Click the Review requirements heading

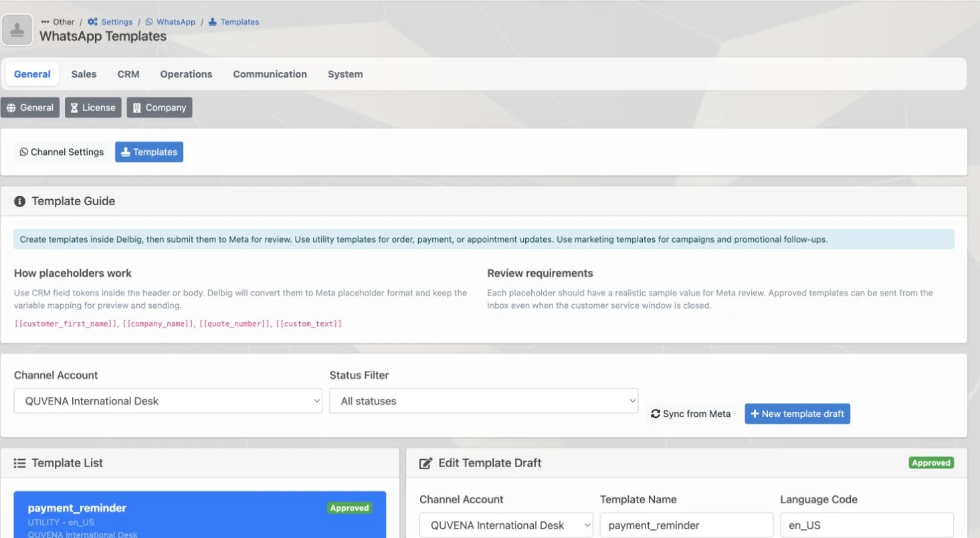(x=540, y=273)
